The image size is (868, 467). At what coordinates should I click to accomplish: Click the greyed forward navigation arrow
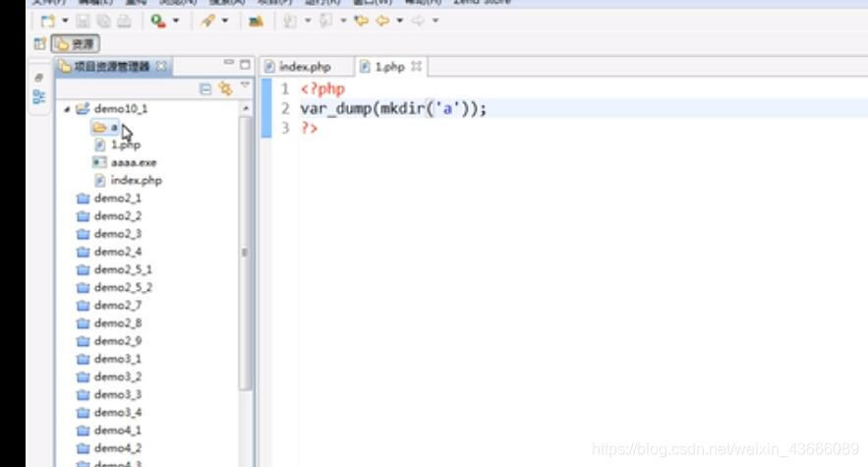click(418, 21)
